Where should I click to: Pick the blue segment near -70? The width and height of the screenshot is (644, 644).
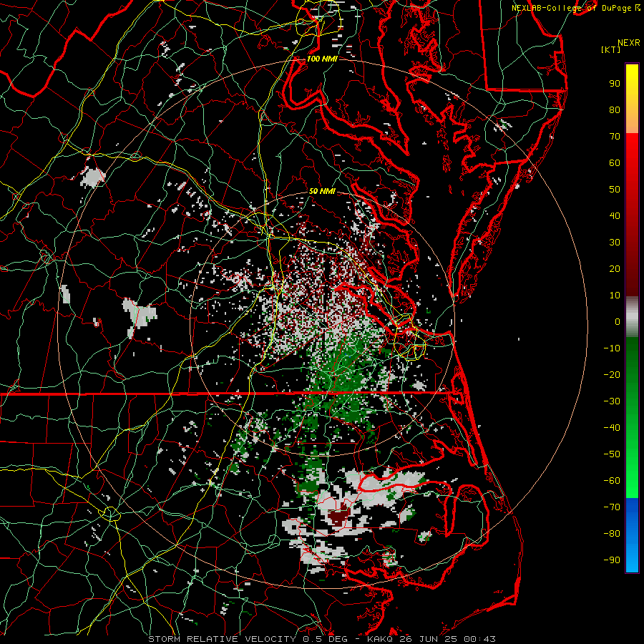pyautogui.click(x=632, y=512)
